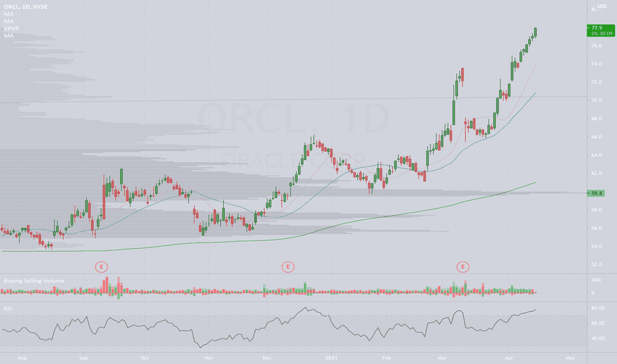
Task: Select the March earnings E marker
Action: [x=463, y=267]
